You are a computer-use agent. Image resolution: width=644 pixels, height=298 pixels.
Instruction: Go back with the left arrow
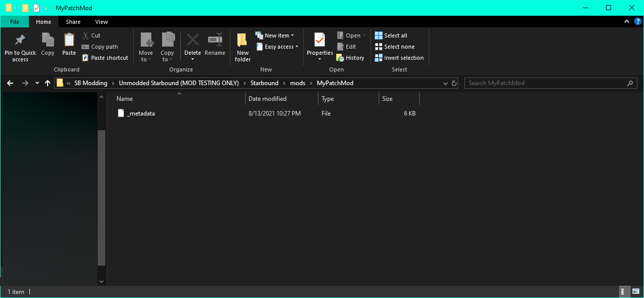pyautogui.click(x=10, y=83)
